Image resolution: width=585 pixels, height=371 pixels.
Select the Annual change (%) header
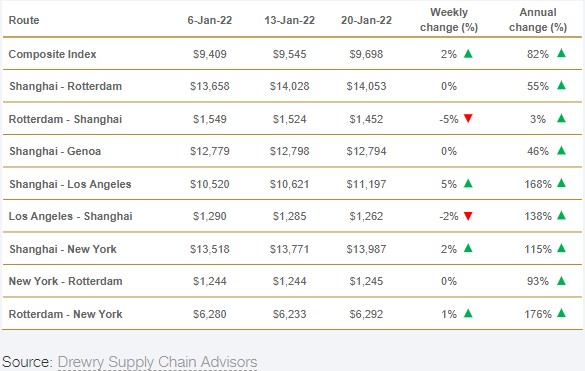pos(538,20)
